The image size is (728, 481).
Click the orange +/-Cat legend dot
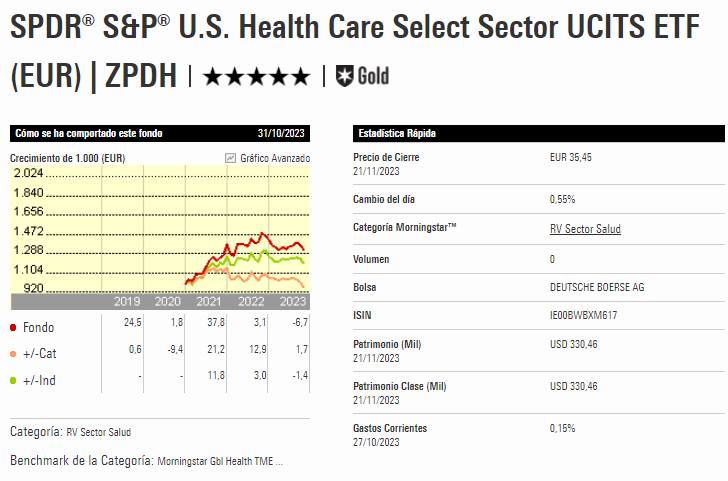pyautogui.click(x=13, y=353)
